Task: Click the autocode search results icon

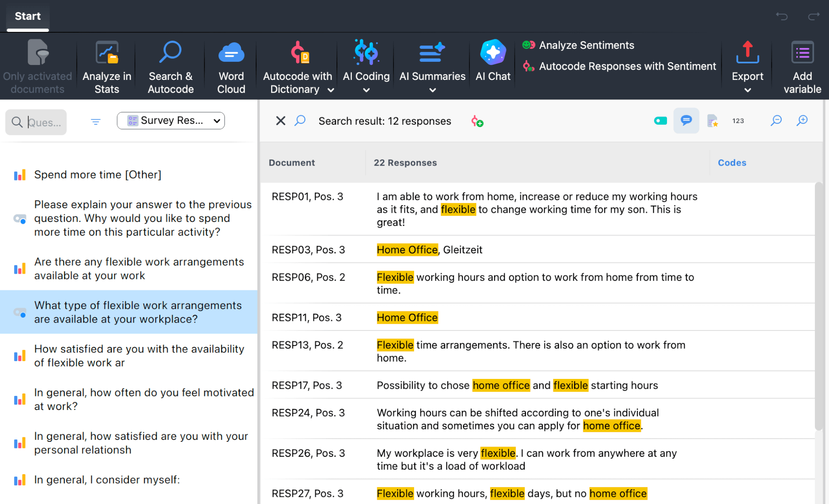Action: [477, 121]
